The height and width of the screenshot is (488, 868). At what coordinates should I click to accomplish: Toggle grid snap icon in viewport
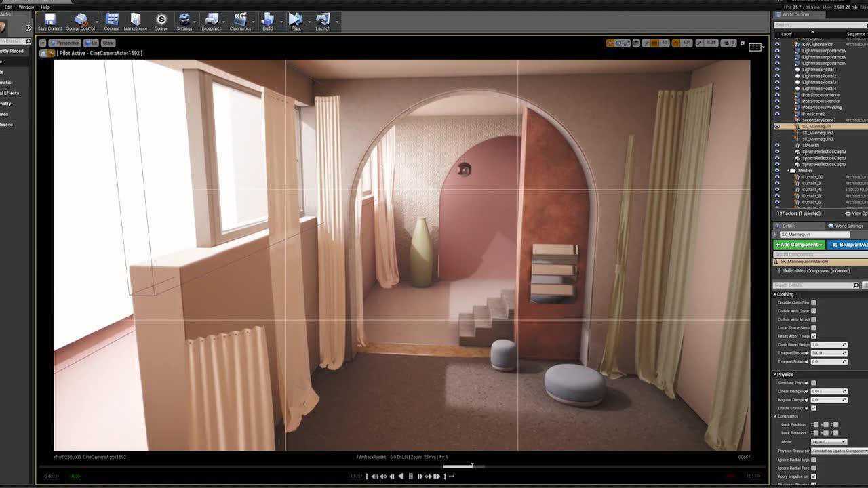tap(655, 43)
